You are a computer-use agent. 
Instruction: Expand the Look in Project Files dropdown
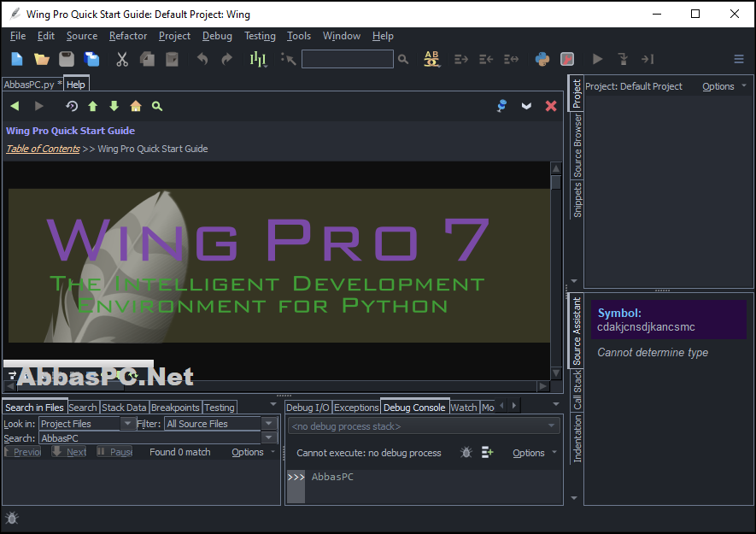127,424
